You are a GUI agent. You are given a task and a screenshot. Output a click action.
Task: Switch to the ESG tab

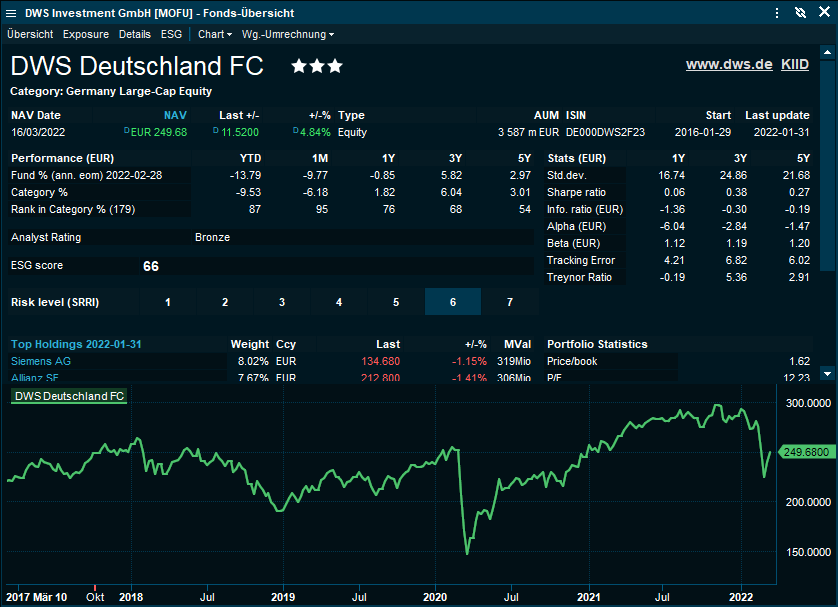[172, 34]
